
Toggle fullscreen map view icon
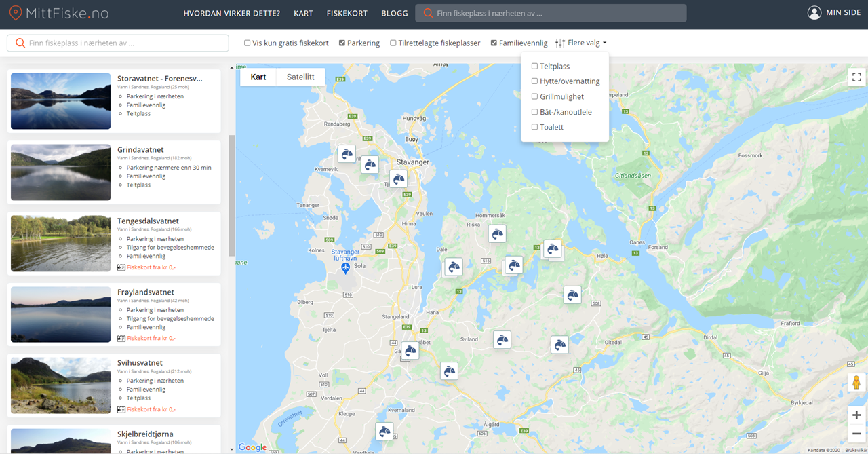tap(856, 77)
